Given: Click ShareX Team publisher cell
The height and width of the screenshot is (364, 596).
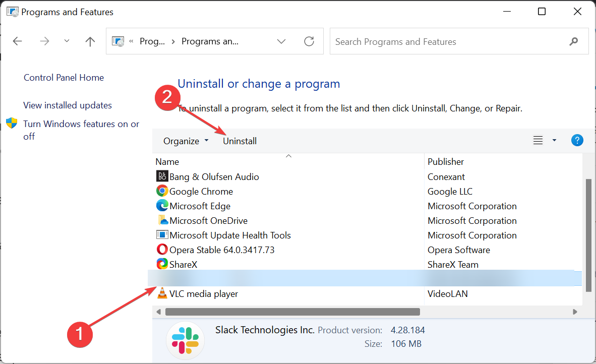Looking at the screenshot, I should (453, 265).
